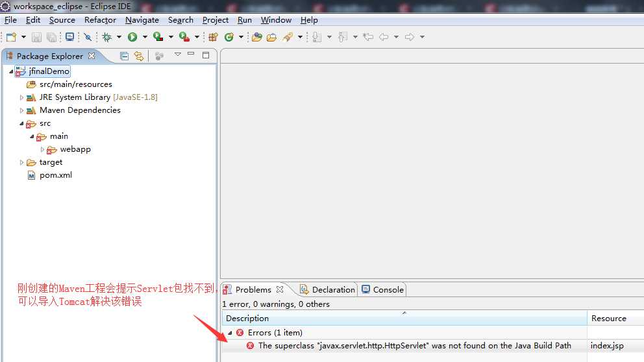Viewport: 644px width, 362px height.
Task: Click the New Java Class icon
Action: (x=229, y=37)
